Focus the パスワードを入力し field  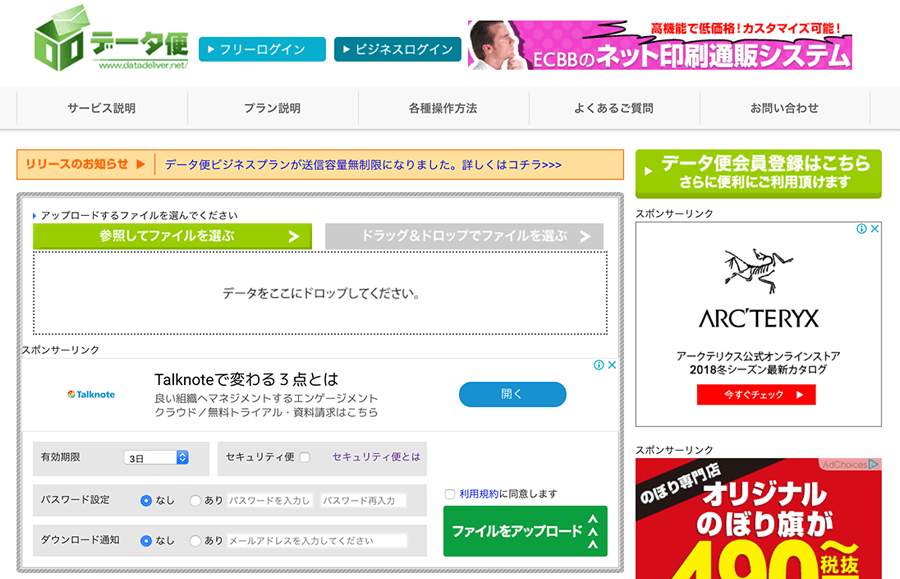click(270, 500)
